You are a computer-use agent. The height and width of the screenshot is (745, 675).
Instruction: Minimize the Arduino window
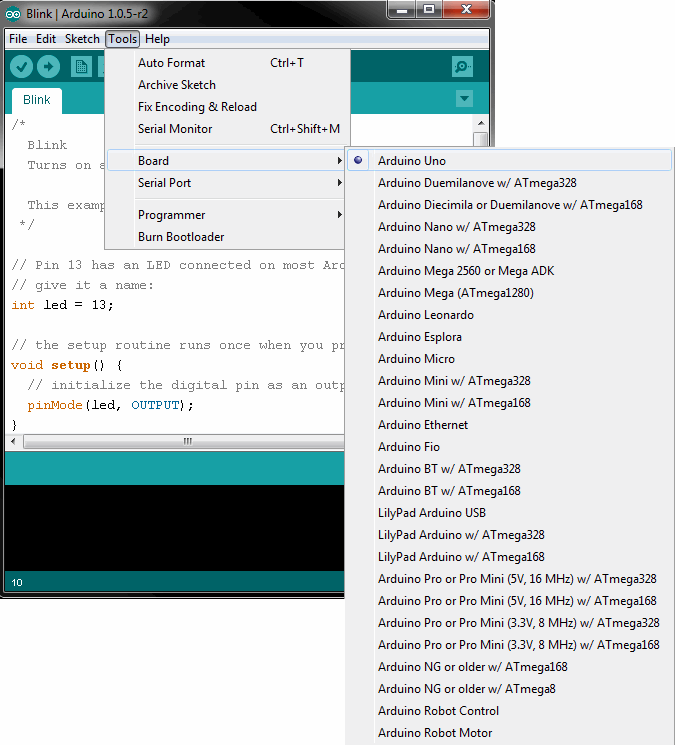[402, 10]
